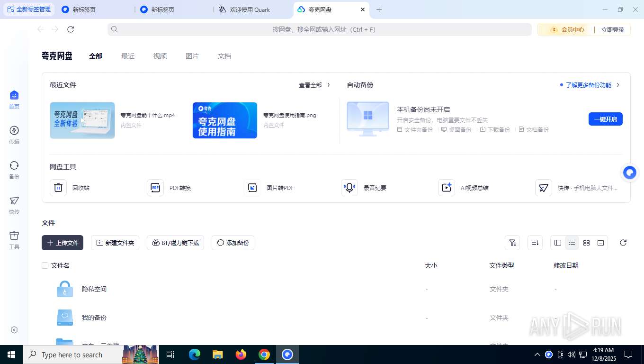Image resolution: width=644 pixels, height=364 pixels.
Task: Open settings hexagon icon in sidebar
Action: click(14, 330)
